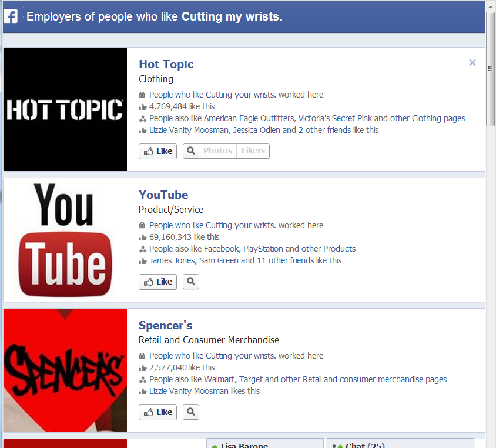The height and width of the screenshot is (448, 496).
Task: Click the vertical scrollbar thumb
Action: (x=490, y=69)
